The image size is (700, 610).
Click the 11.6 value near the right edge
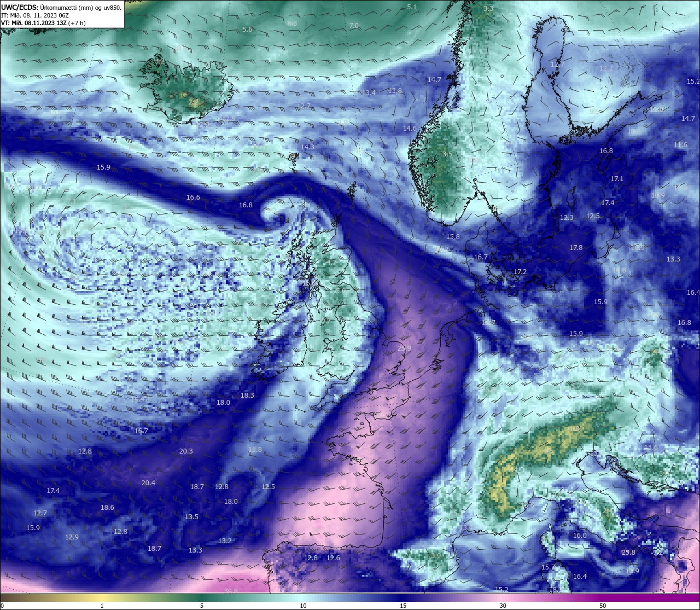[680, 145]
